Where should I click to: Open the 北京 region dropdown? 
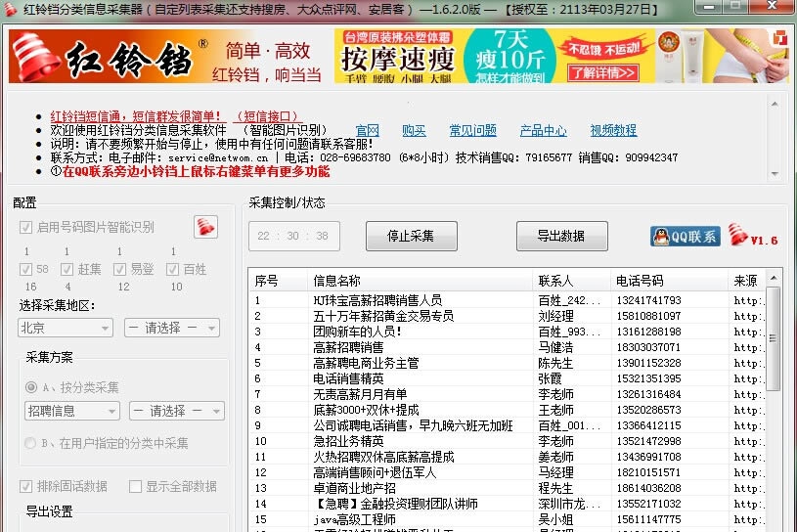(66, 328)
